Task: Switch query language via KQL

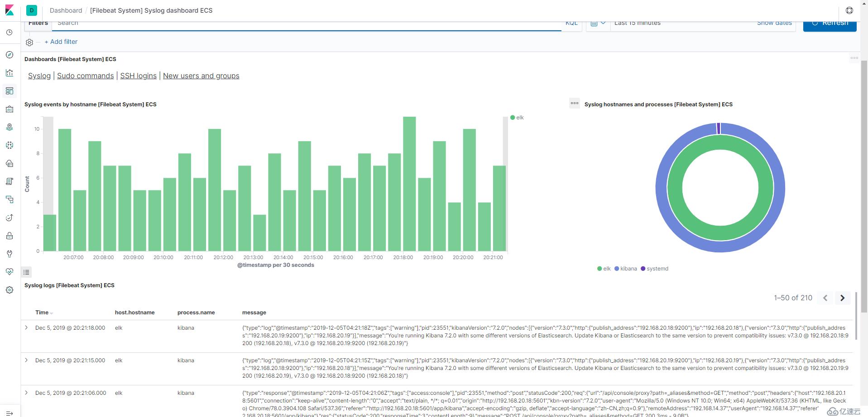Action: coord(571,23)
